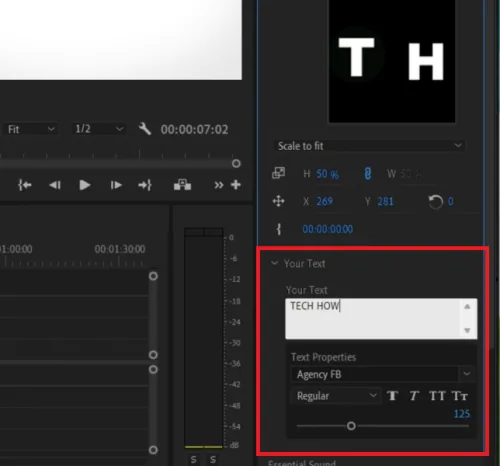The height and width of the screenshot is (466, 500).
Task: Click the Lift/Extract button icon
Action: pyautogui.click(x=182, y=184)
